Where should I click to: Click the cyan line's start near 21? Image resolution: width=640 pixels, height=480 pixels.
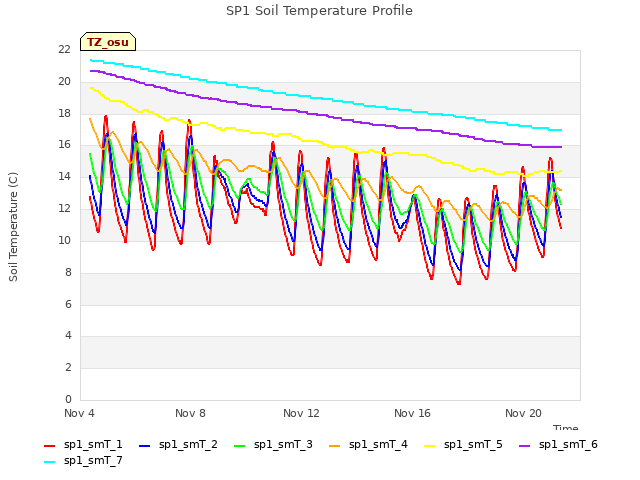(x=91, y=60)
